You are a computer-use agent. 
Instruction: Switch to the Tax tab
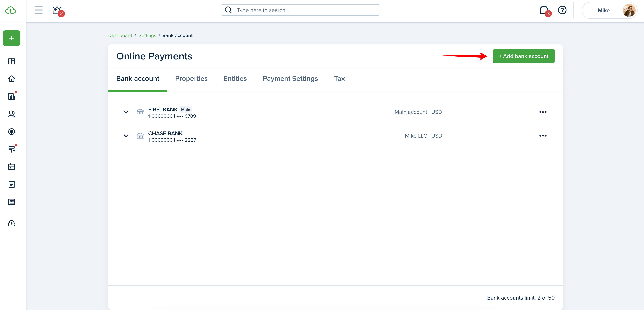[x=339, y=79]
